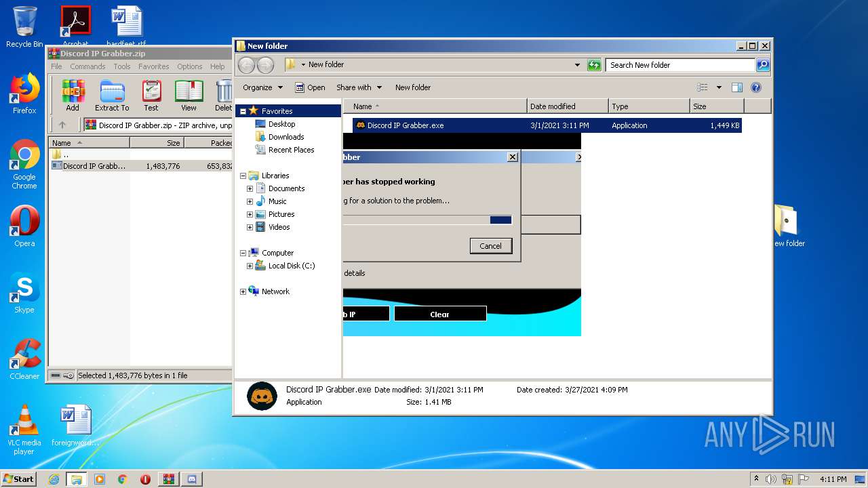The width and height of the screenshot is (868, 488).
Task: Collapse the Libraries tree node
Action: (x=243, y=176)
